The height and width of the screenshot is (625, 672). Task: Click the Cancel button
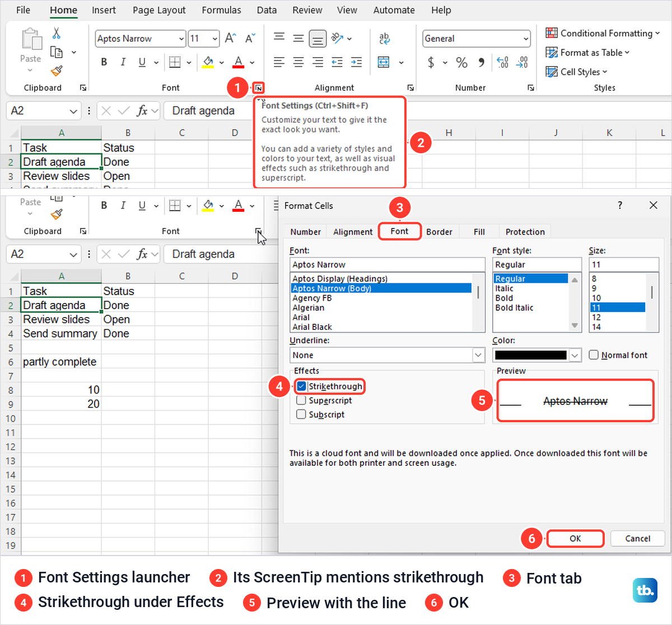[638, 539]
